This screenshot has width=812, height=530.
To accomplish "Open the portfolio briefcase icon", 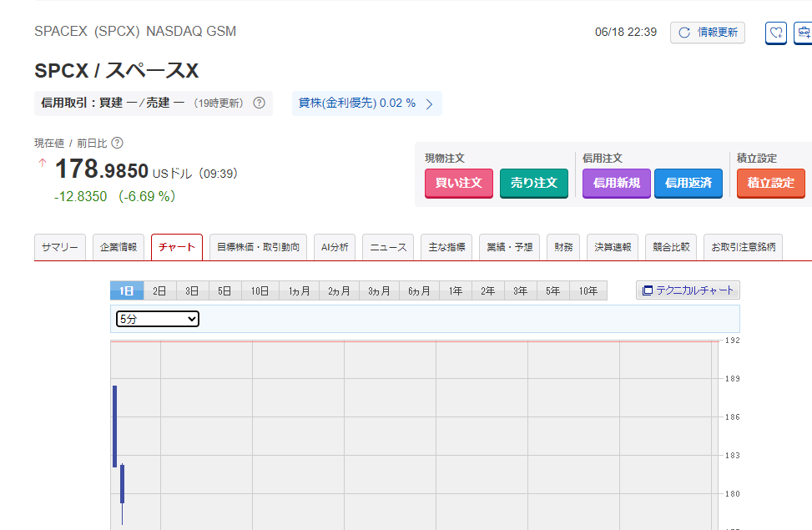I will [x=803, y=33].
